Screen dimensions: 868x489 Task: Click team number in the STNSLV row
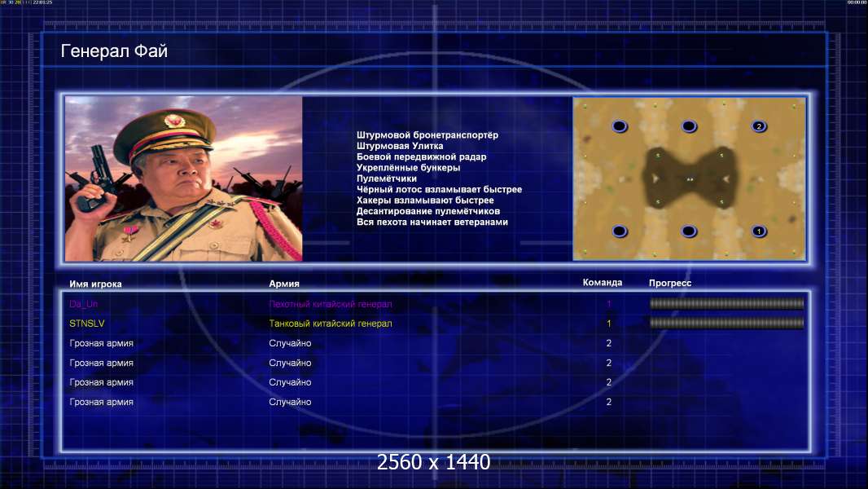609,324
